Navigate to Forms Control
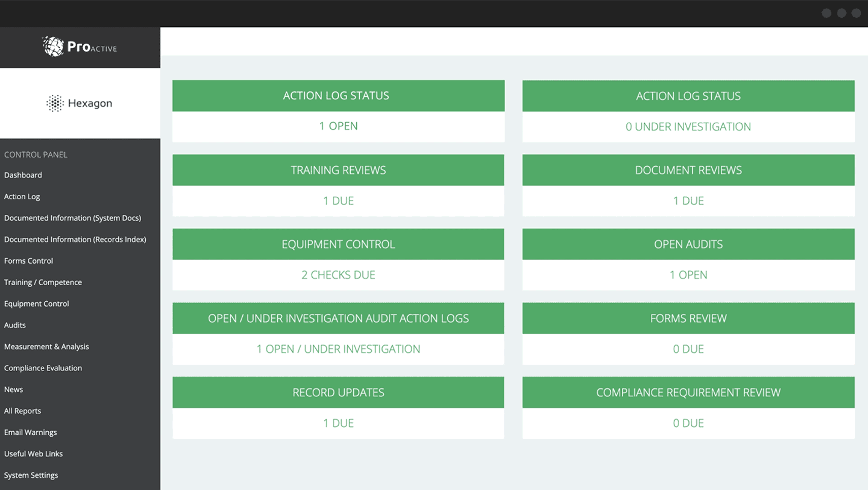The width and height of the screenshot is (868, 490). click(28, 261)
